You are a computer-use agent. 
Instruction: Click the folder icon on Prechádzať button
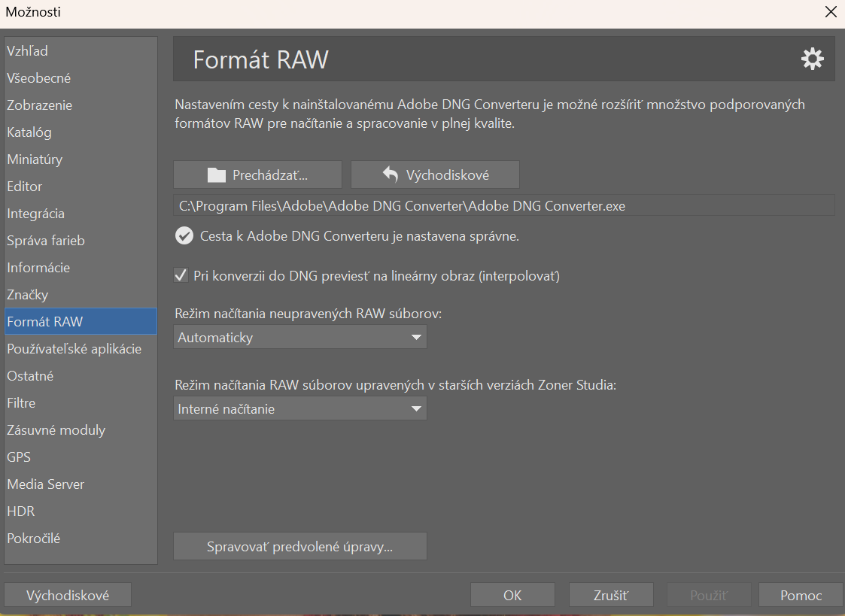(217, 175)
